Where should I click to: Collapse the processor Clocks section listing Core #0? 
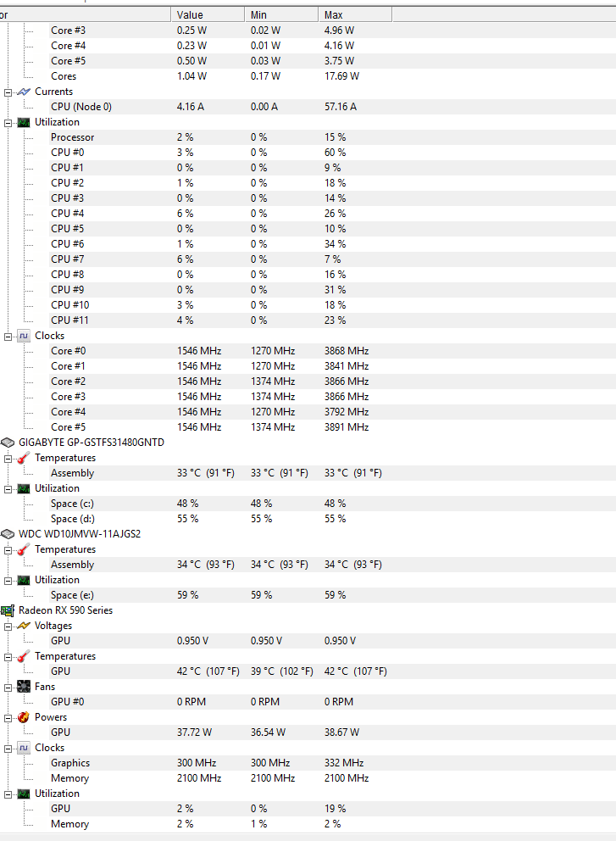8,336
